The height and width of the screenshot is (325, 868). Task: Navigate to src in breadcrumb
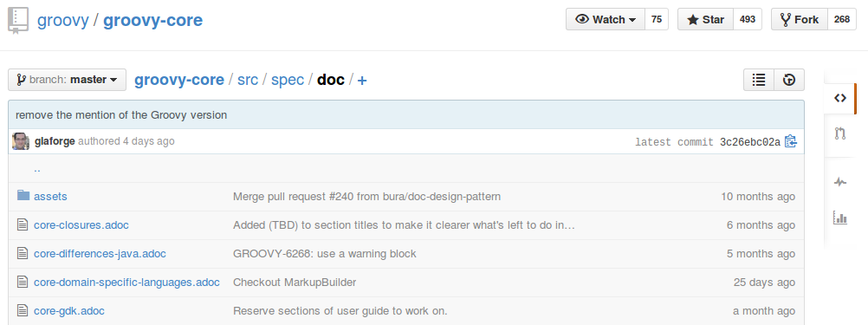tap(248, 80)
